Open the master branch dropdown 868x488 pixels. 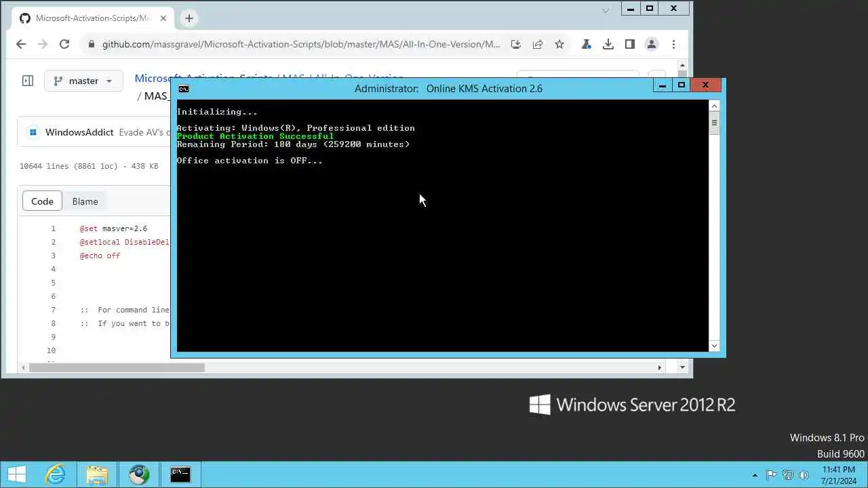point(83,81)
